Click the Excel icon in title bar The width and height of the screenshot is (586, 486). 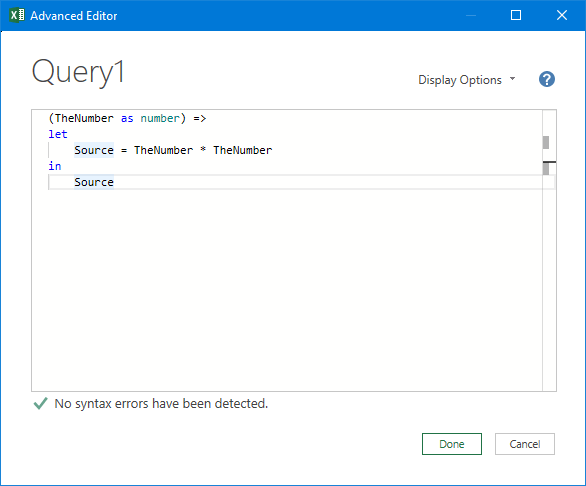17,15
